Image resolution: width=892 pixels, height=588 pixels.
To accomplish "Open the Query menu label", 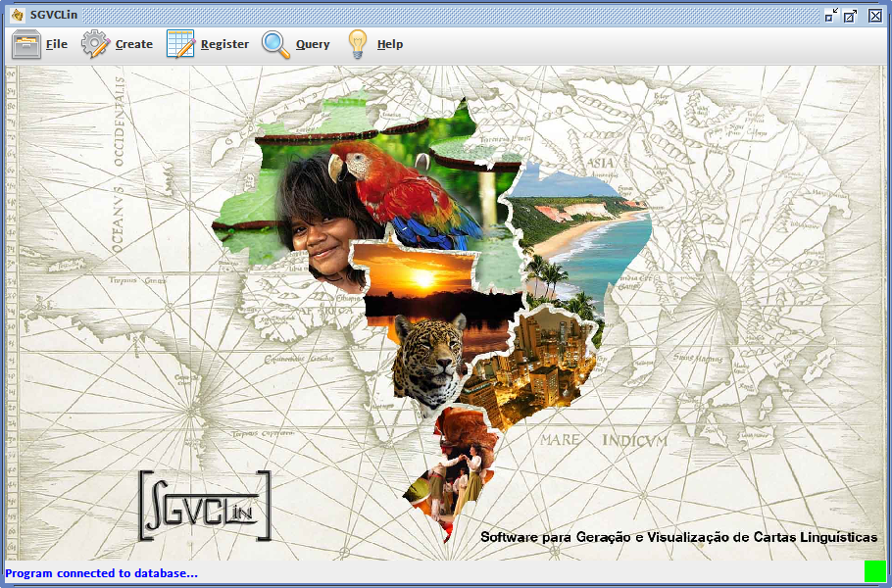I will point(313,44).
